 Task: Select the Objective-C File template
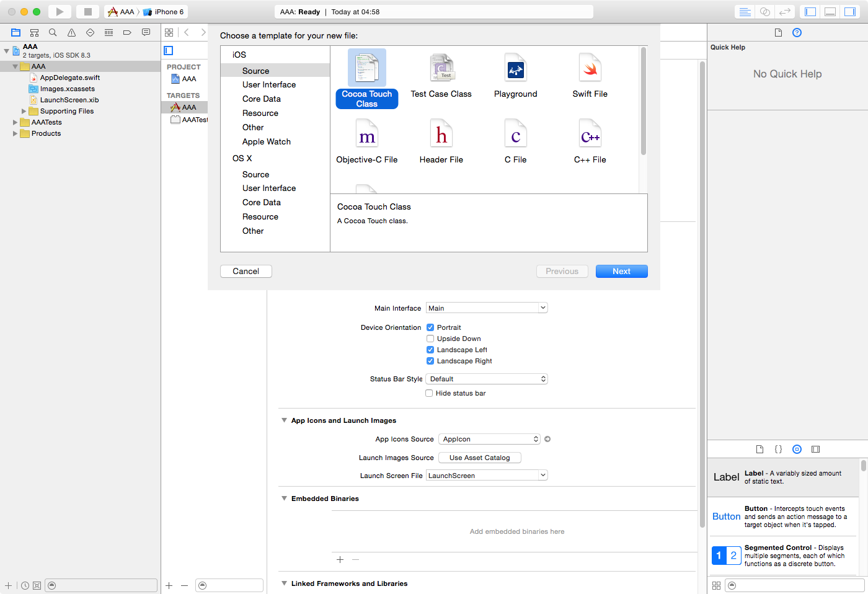pyautogui.click(x=367, y=141)
